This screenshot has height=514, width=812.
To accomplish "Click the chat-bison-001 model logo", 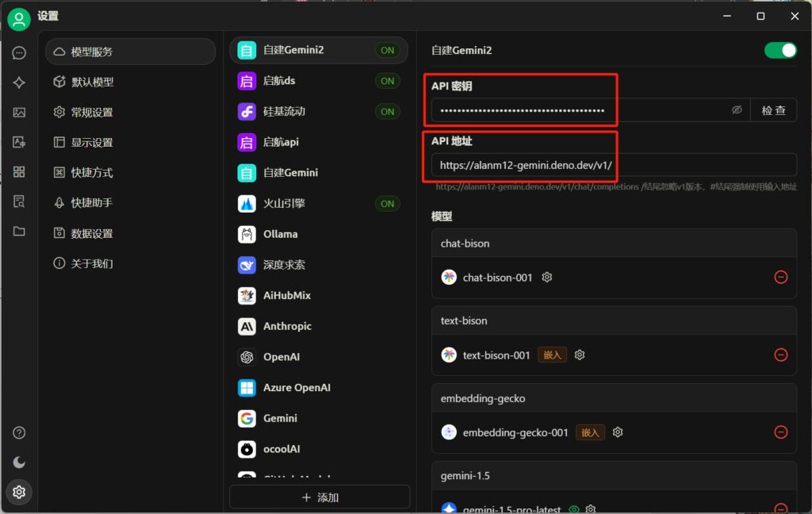I will pyautogui.click(x=449, y=277).
